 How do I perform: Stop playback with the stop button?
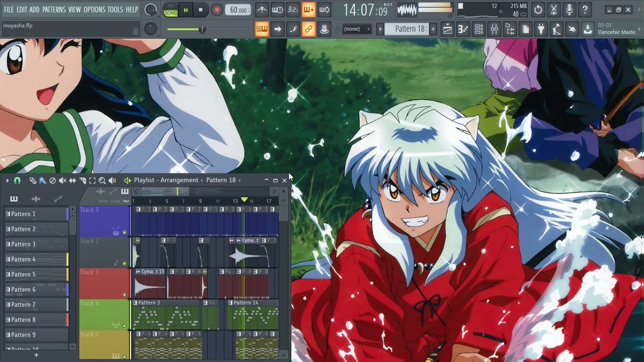[x=201, y=10]
